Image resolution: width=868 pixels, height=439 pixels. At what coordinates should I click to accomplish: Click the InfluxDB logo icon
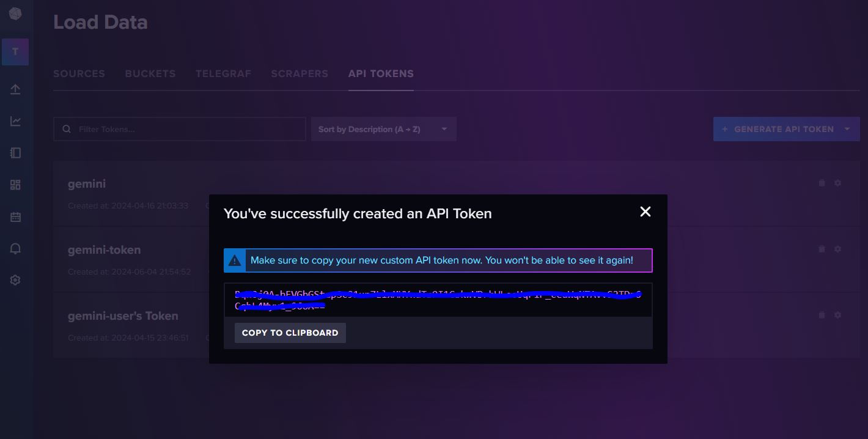(15, 13)
